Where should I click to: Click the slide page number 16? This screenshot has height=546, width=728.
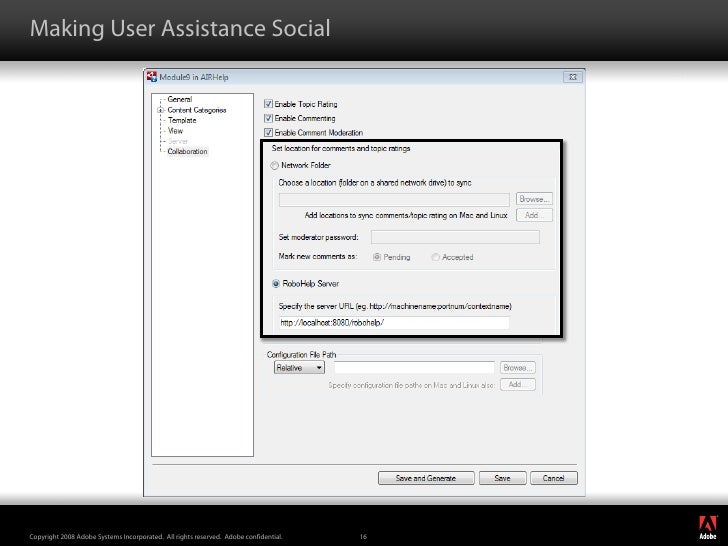click(x=364, y=537)
